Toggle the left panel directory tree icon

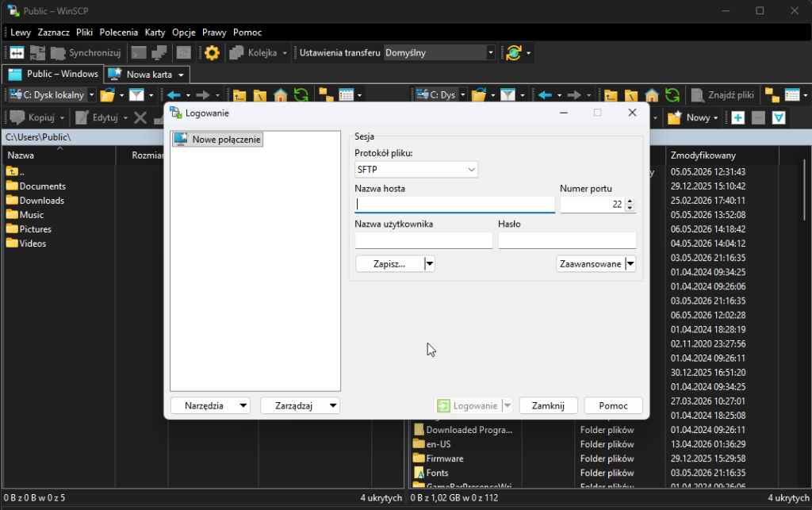[326, 94]
